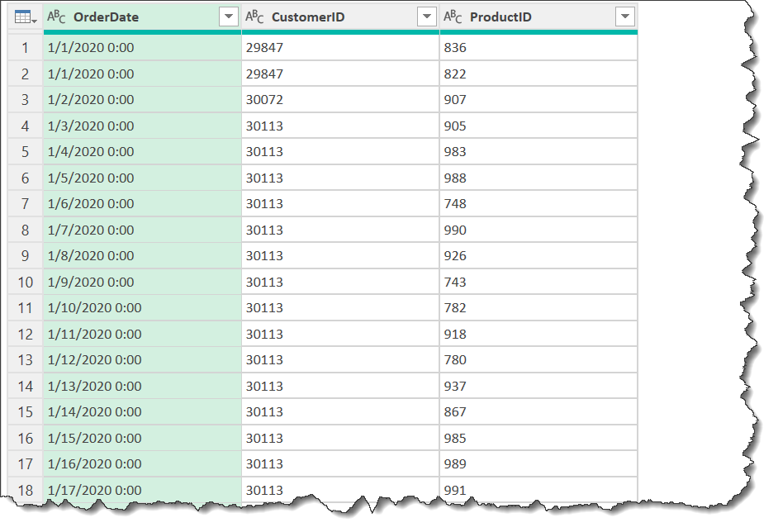
Task: Click ProductID cell 905
Action: point(538,126)
